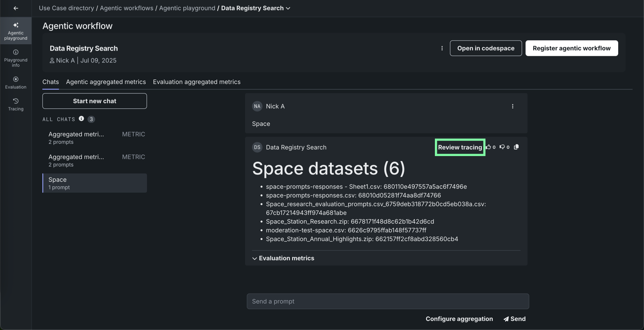Expand the Evaluation metrics section
Viewport: 644px width, 330px height.
click(283, 258)
